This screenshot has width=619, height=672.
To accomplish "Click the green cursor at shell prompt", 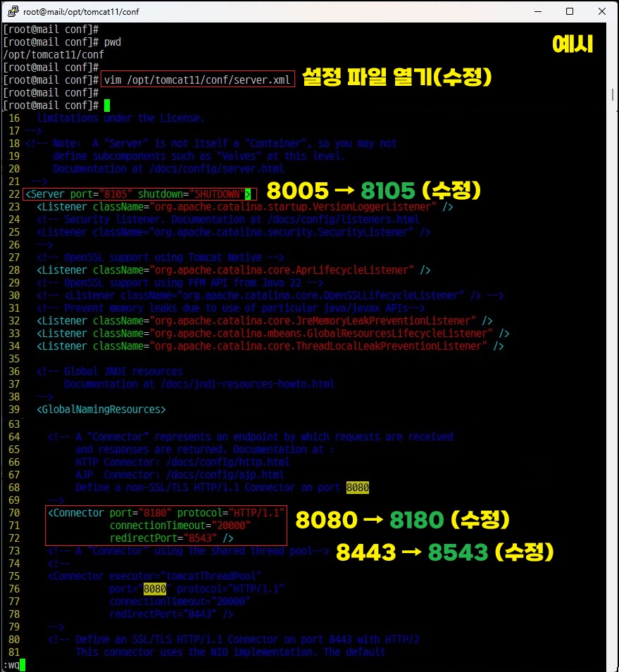I will click(107, 106).
